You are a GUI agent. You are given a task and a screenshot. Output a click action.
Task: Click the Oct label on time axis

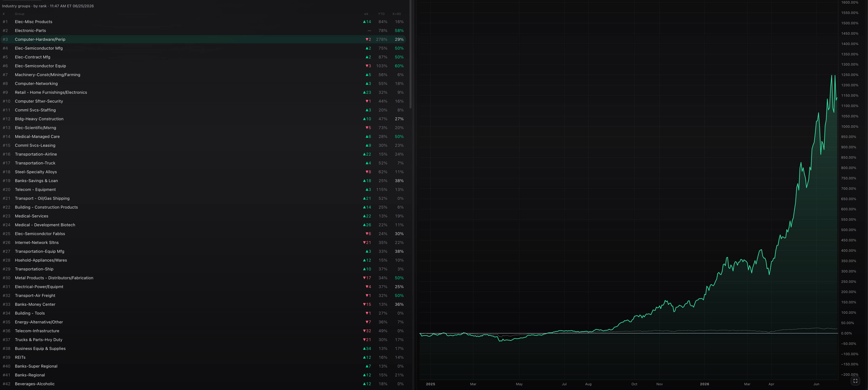coord(634,384)
